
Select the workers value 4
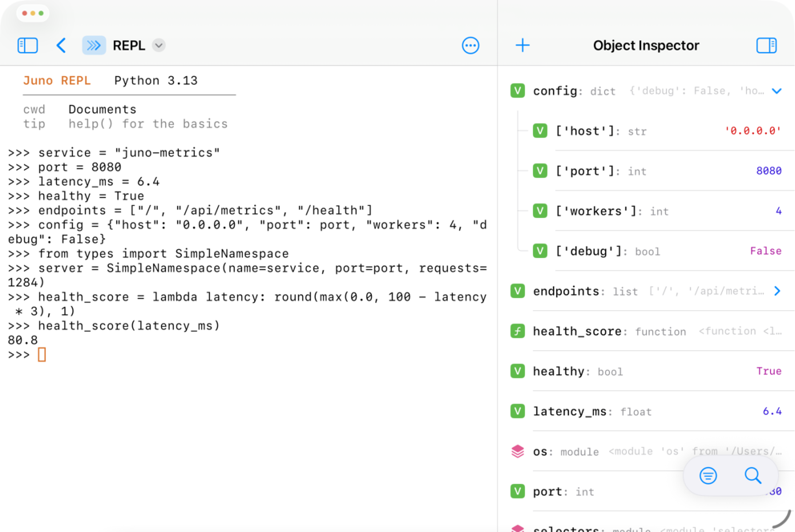click(x=778, y=212)
